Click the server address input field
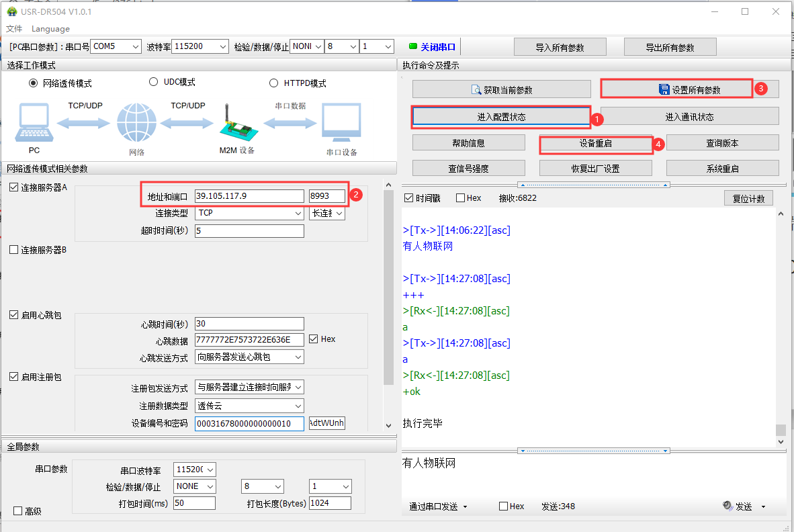 [249, 196]
